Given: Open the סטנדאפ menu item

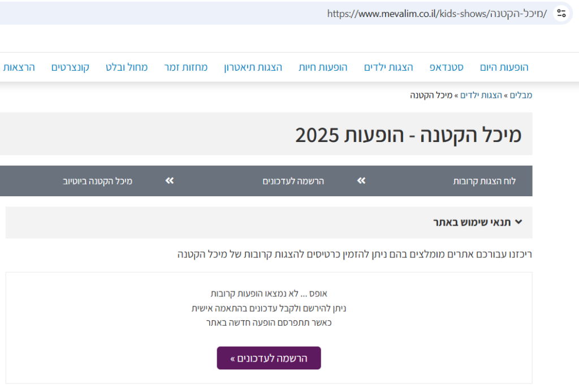Looking at the screenshot, I should (x=447, y=67).
